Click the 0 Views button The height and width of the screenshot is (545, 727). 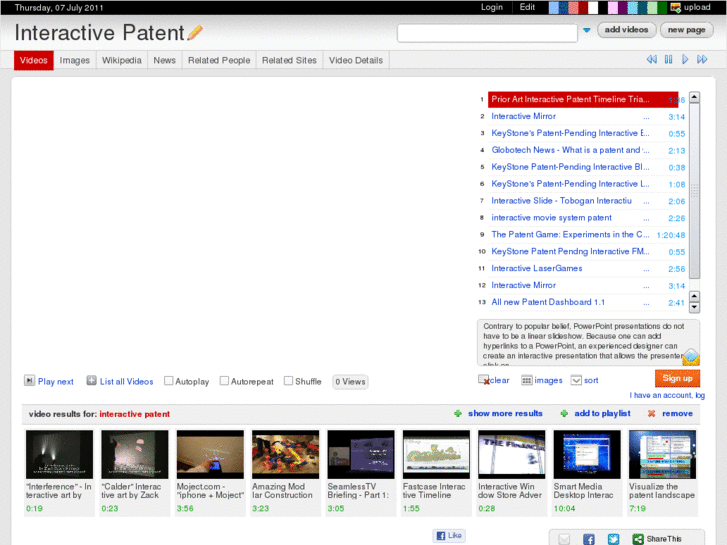click(350, 382)
